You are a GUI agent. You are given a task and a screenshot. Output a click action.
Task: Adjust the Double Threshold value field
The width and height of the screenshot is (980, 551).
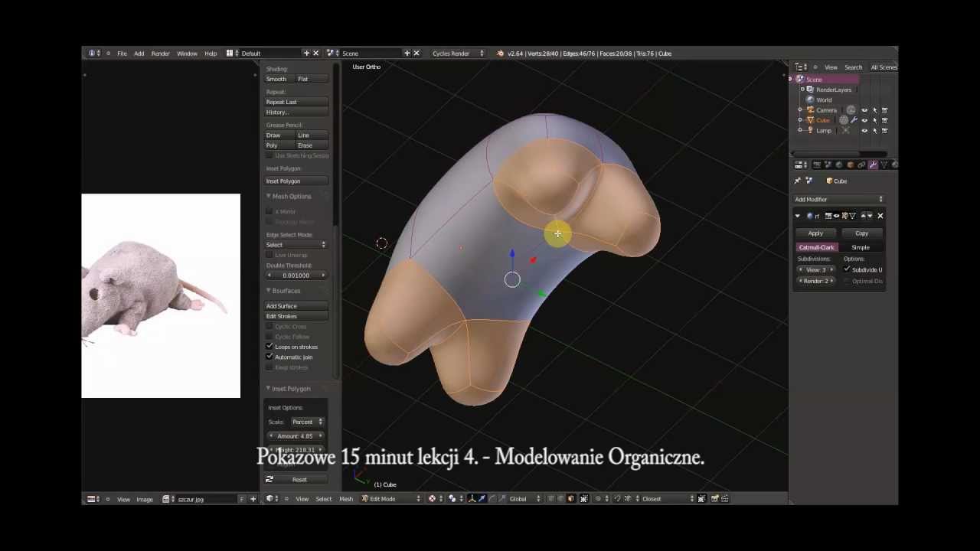pyautogui.click(x=296, y=275)
